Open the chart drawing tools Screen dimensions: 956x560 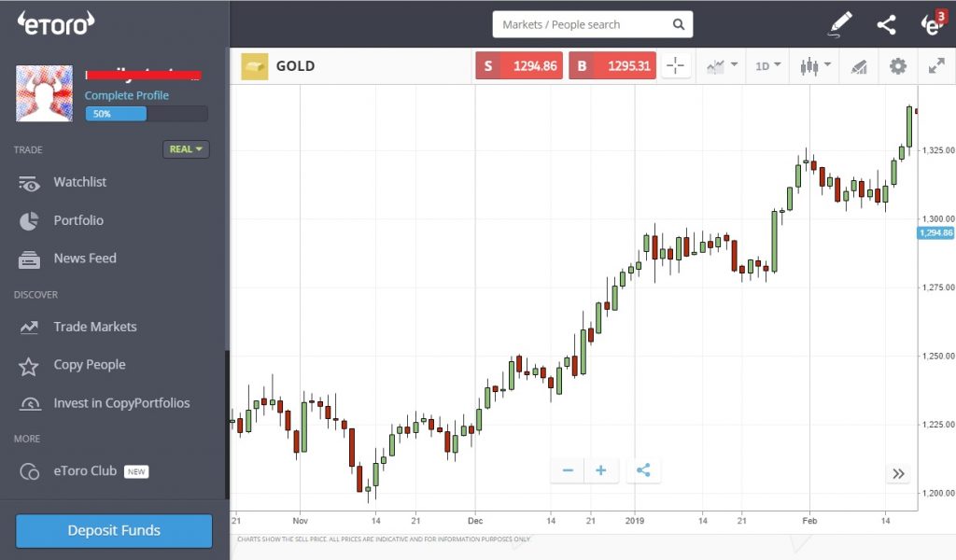pyautogui.click(x=860, y=66)
